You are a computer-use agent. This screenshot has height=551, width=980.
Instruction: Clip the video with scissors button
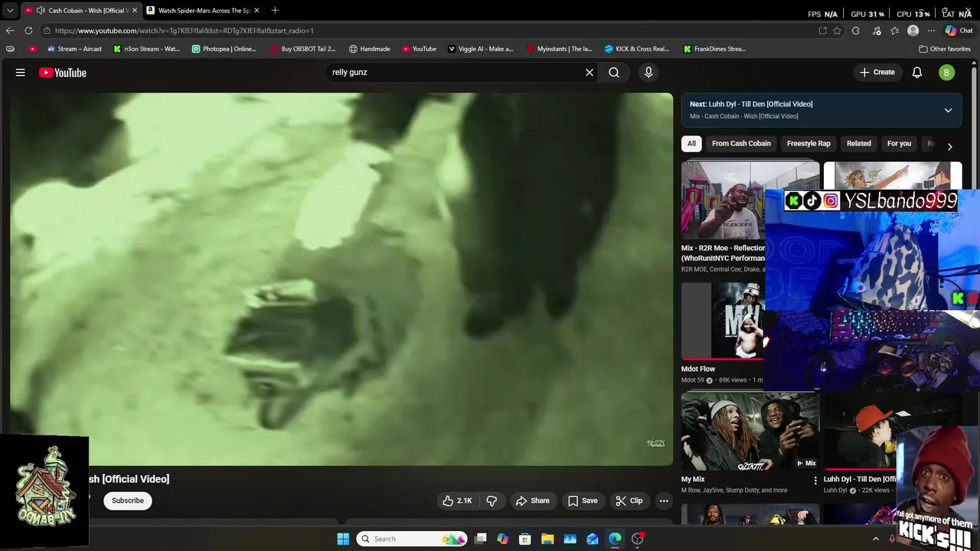629,500
